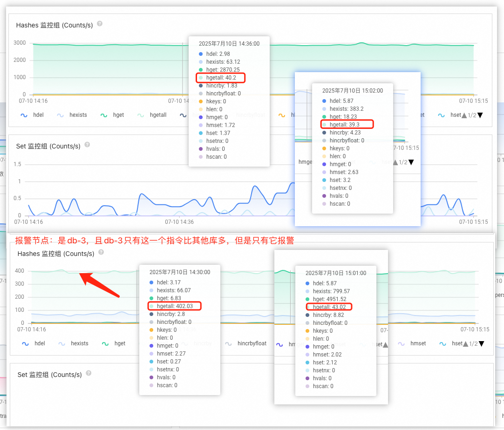The image size is (504, 430).
Task: Click the 'hget: 2870.25' tooltip entry
Action: [x=219, y=70]
